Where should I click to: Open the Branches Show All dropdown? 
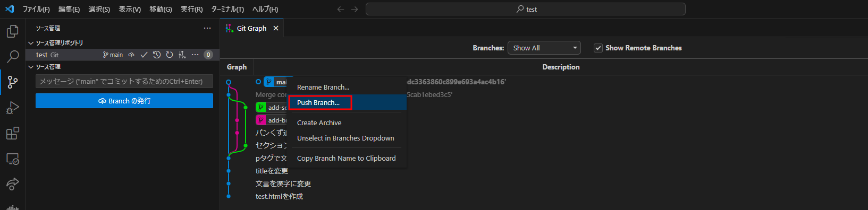coord(544,48)
